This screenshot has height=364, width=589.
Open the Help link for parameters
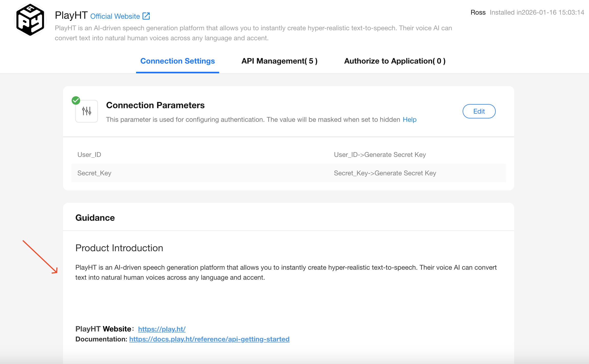[x=409, y=119]
